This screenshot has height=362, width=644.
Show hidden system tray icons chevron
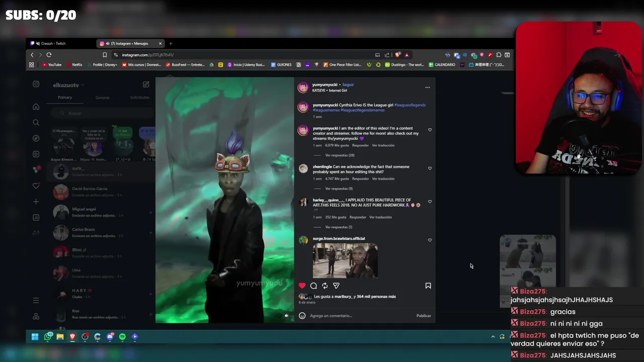click(493, 337)
